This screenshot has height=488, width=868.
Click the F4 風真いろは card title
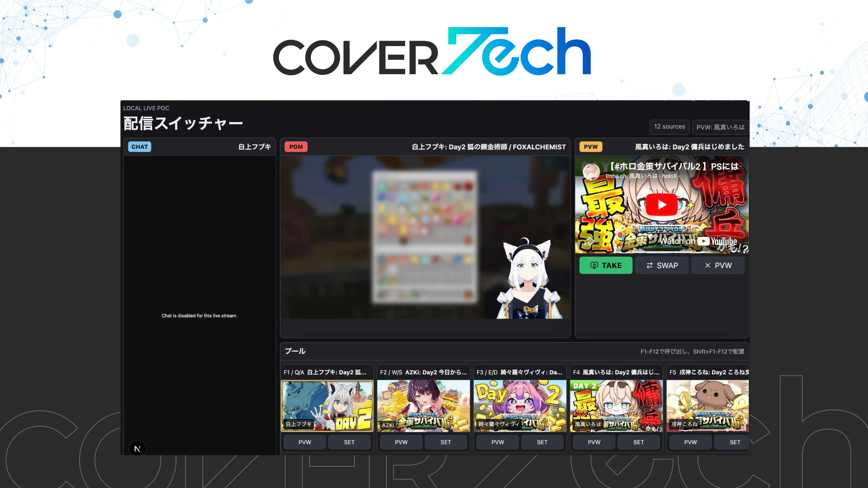tap(616, 372)
